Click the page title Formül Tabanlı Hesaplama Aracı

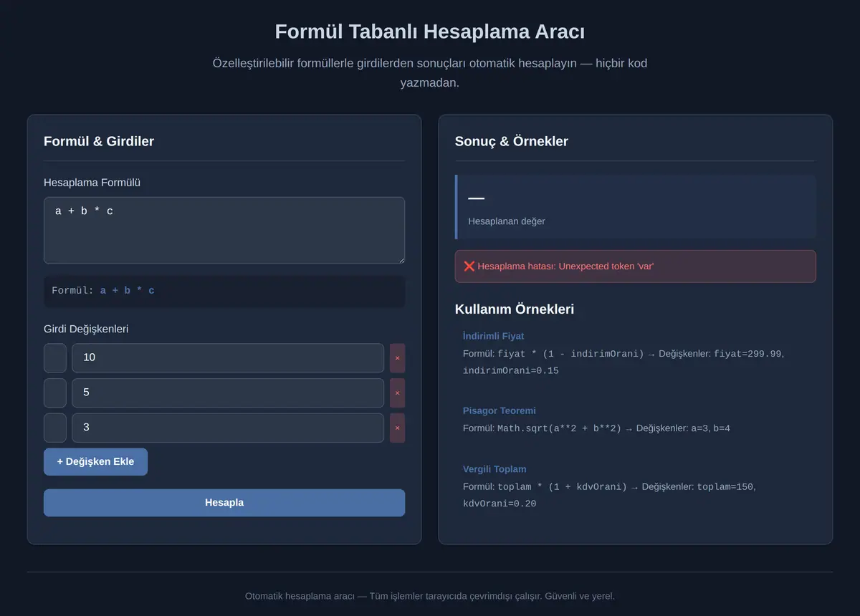coord(430,32)
